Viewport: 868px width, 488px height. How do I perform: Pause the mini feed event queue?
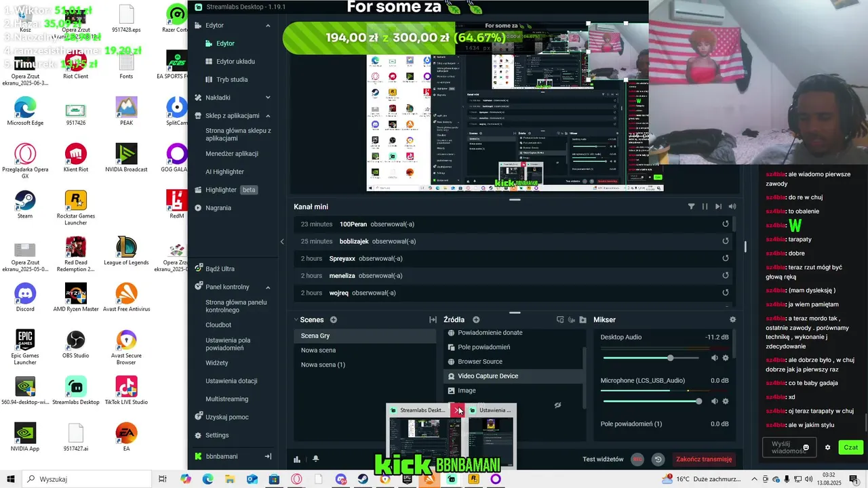coord(705,207)
